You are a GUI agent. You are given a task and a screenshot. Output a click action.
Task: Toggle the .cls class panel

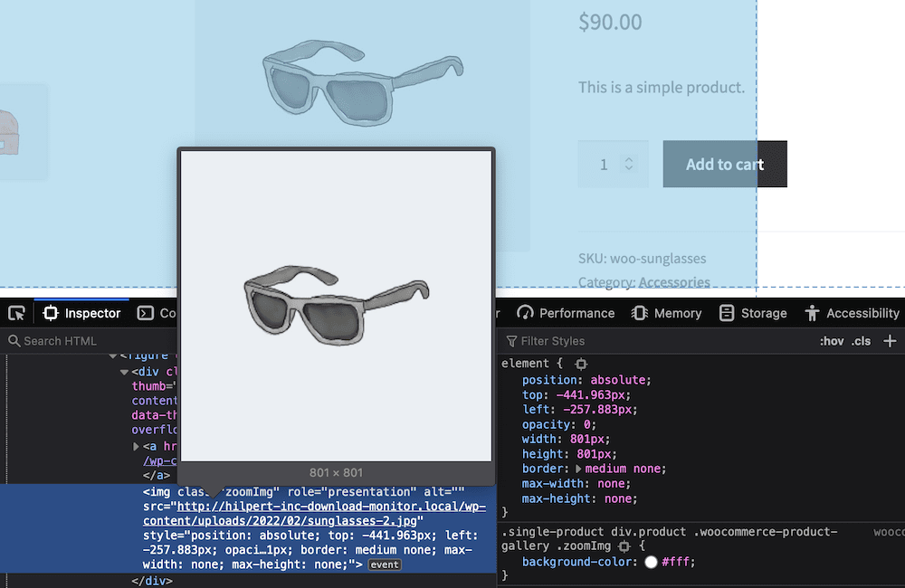(x=862, y=341)
